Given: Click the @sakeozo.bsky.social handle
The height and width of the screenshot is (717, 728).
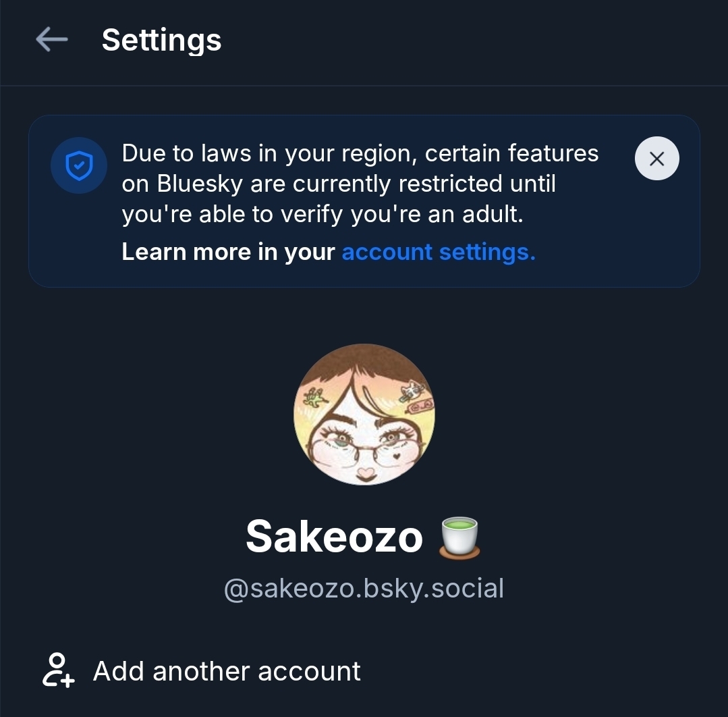Looking at the screenshot, I should coord(364,589).
